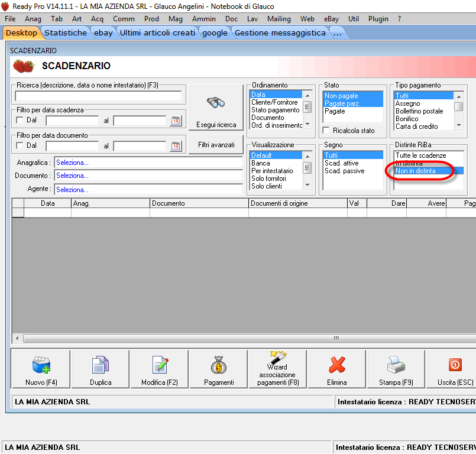
Task: Select Scad. attive in Segno list
Action: (353, 163)
